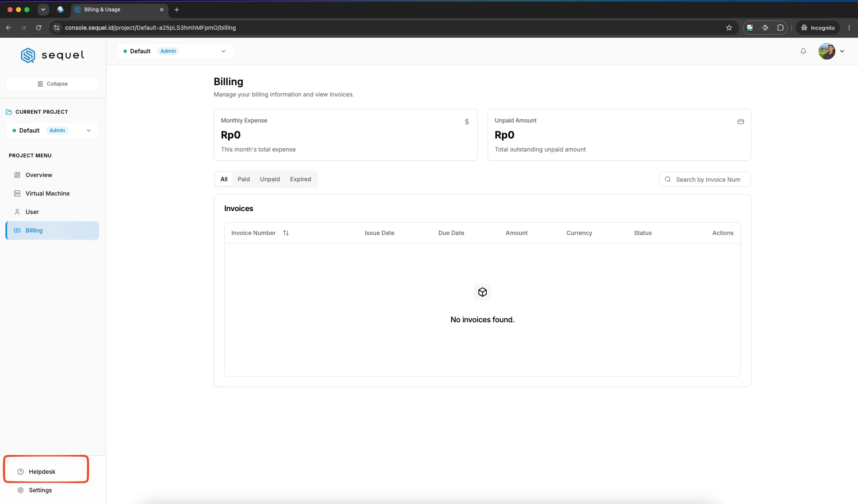Show Expired invoices tab

click(x=301, y=179)
